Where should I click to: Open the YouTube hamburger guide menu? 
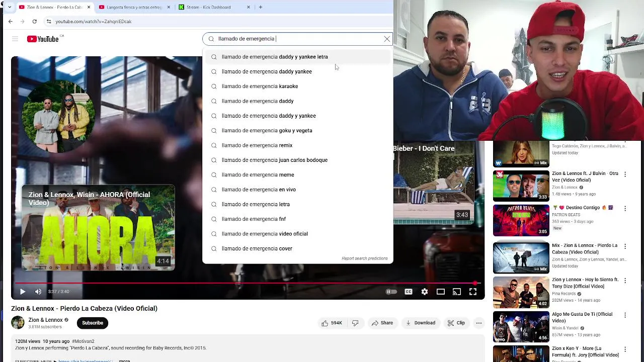point(15,39)
